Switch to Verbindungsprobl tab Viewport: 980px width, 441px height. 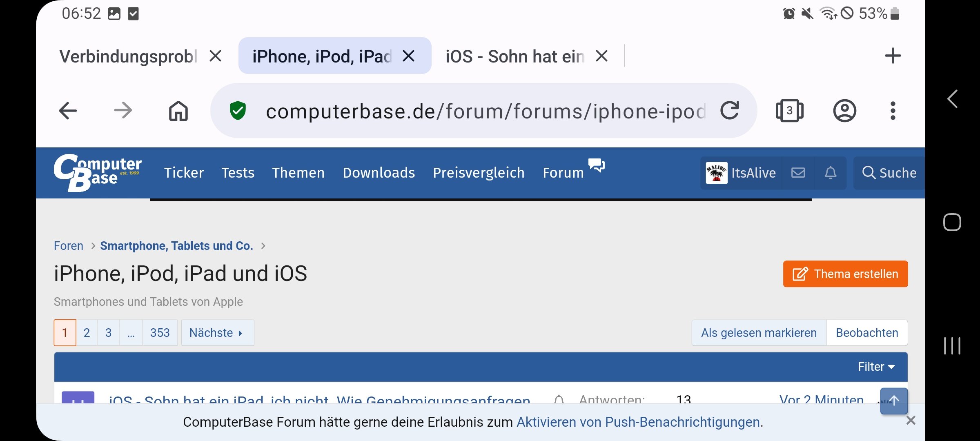tap(128, 56)
